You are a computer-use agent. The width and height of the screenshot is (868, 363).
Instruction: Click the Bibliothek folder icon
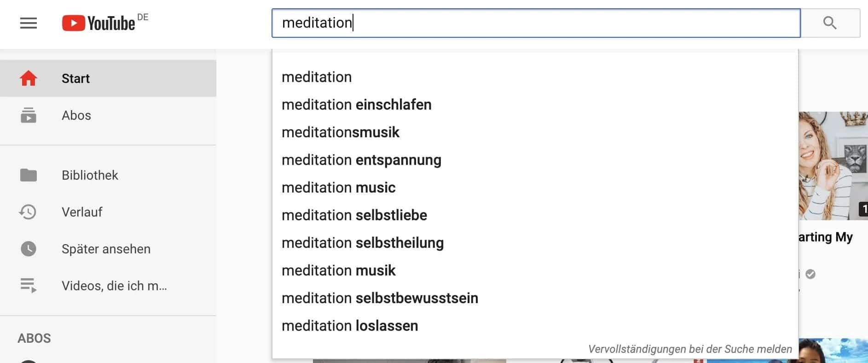[x=29, y=175]
